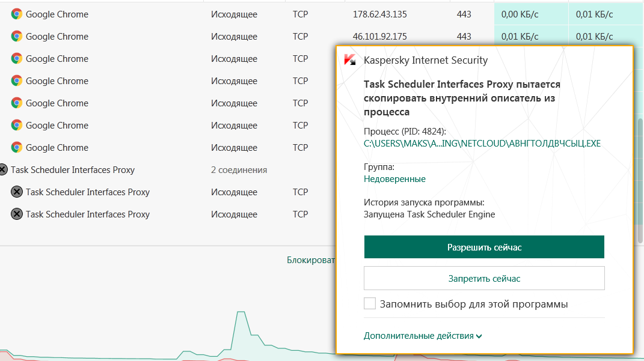Click blocked icon on Task Scheduler group row

tap(3, 170)
